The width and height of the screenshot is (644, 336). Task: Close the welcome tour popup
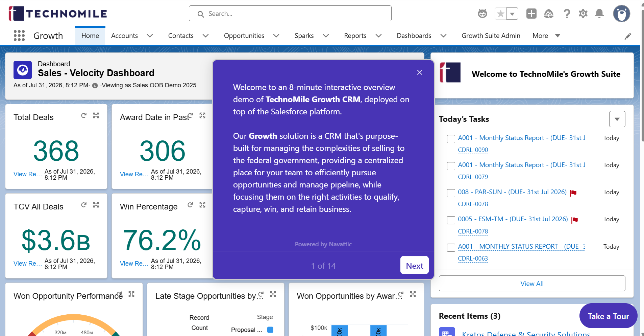pyautogui.click(x=420, y=72)
